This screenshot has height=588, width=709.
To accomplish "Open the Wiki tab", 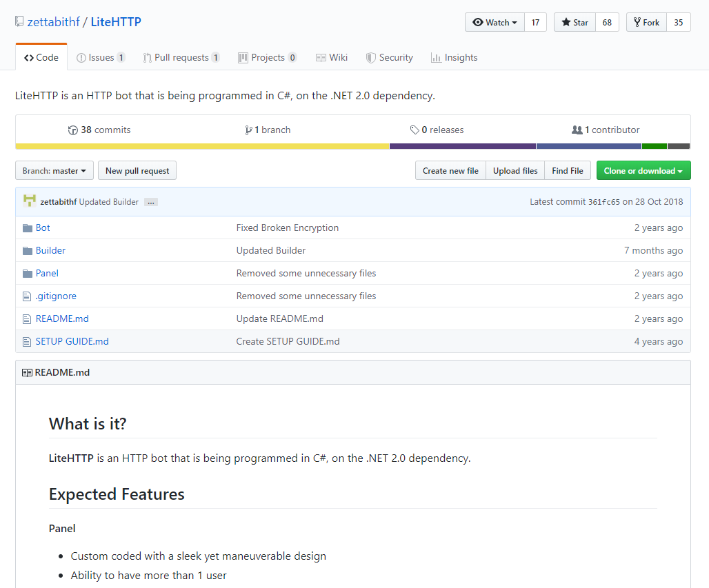I will (332, 57).
